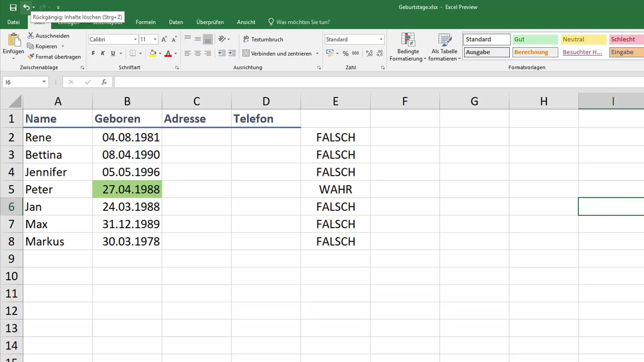Click increase decimal places icon

[369, 53]
